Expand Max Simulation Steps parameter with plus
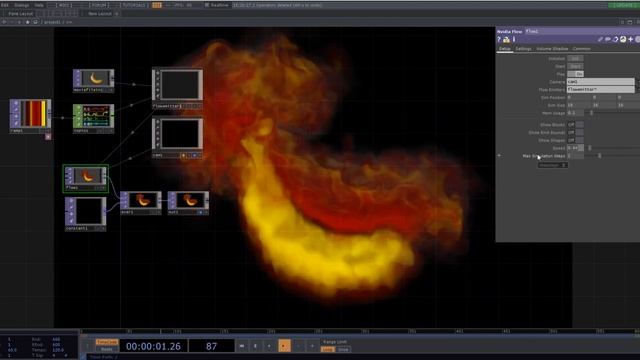640x360 pixels. [x=499, y=156]
